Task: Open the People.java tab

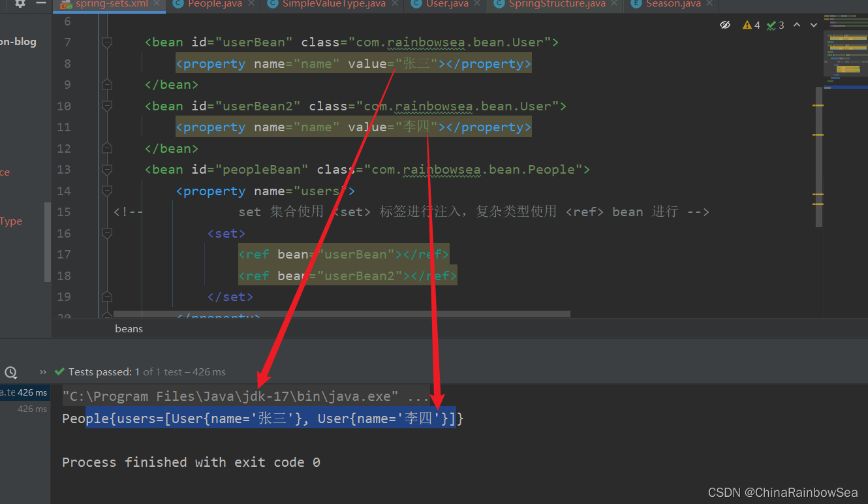Action: click(x=215, y=4)
